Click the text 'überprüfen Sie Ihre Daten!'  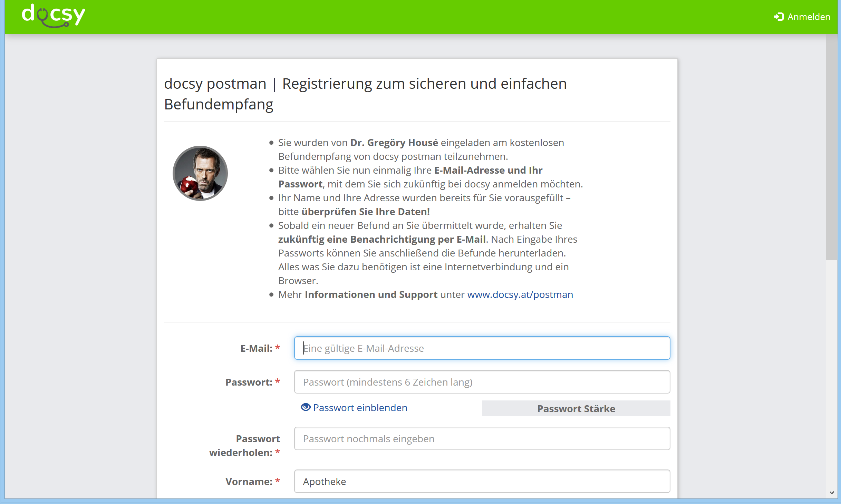366,212
